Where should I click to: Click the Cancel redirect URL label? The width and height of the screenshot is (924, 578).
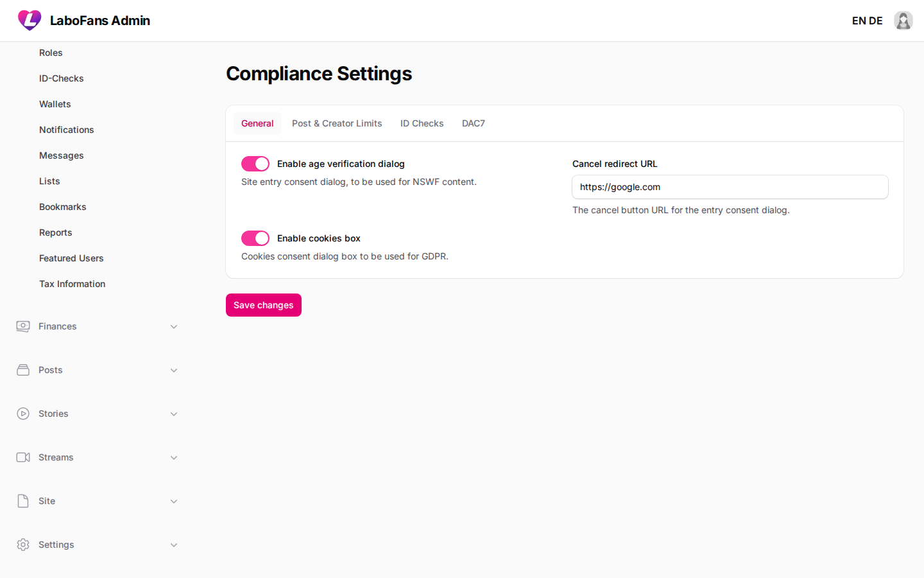615,164
